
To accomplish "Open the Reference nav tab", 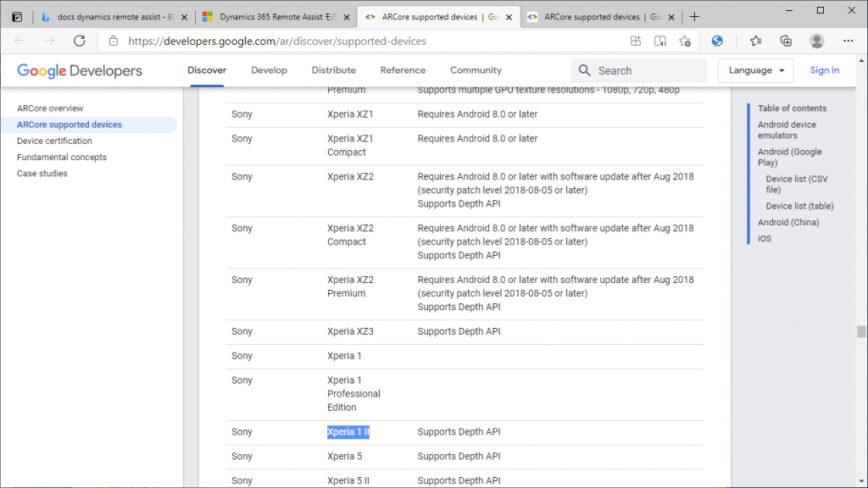I will pos(403,70).
